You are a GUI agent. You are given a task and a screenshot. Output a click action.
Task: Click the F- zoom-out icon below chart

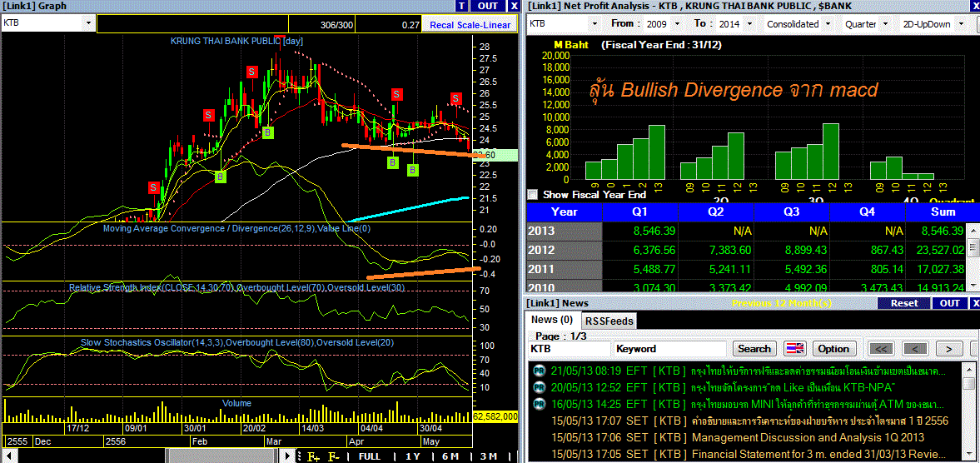tap(335, 456)
